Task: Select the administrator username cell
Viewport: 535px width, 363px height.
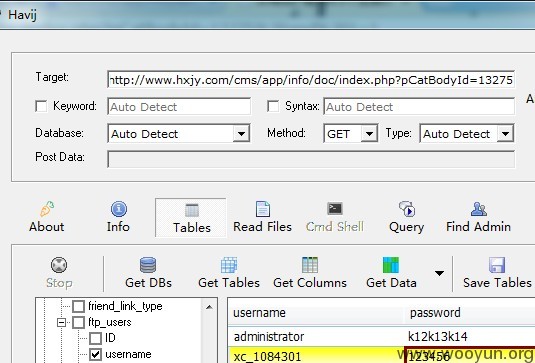Action: click(x=316, y=337)
